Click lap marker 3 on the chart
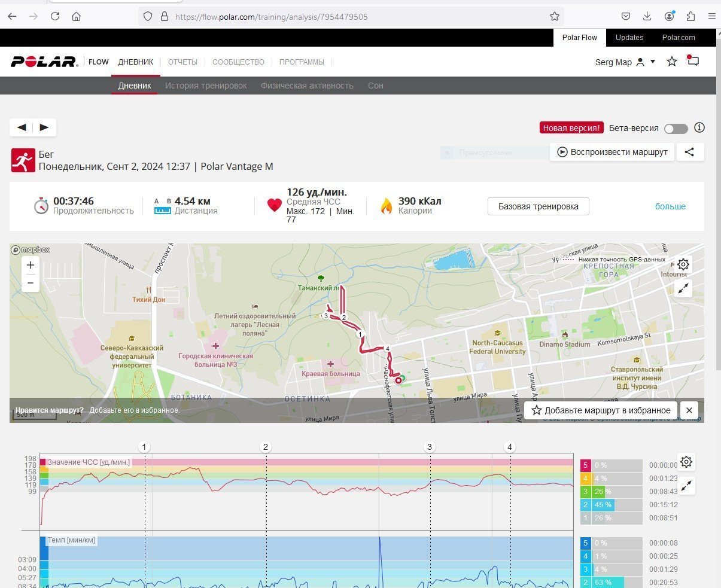721x588 pixels. (429, 447)
